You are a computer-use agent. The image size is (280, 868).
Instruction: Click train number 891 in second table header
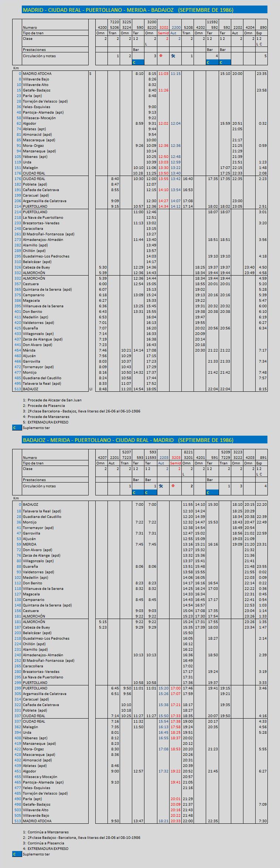pyautogui.click(x=263, y=457)
